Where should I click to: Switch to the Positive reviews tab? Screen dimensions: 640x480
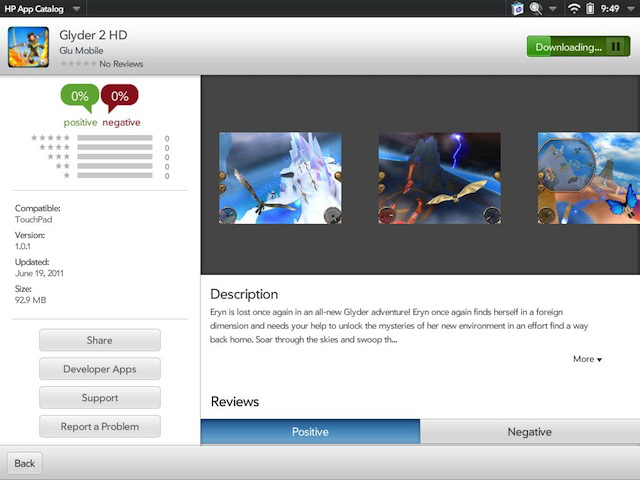click(310, 431)
